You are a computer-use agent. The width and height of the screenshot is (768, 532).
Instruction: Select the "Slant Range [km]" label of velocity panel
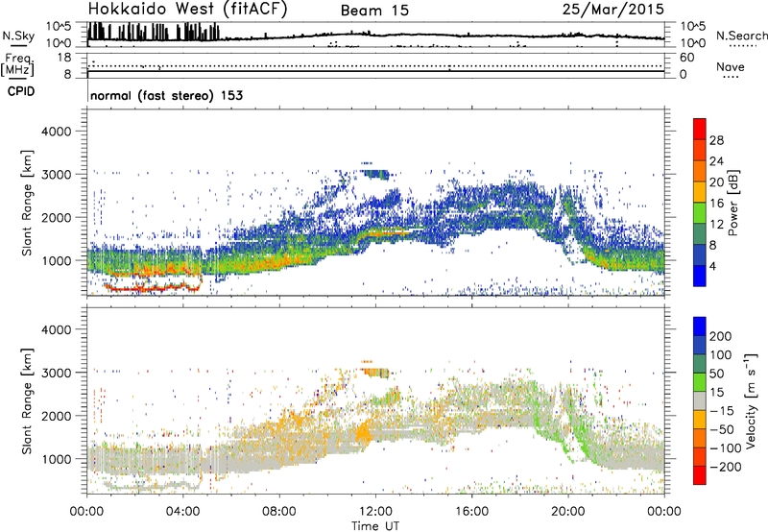[x=27, y=400]
